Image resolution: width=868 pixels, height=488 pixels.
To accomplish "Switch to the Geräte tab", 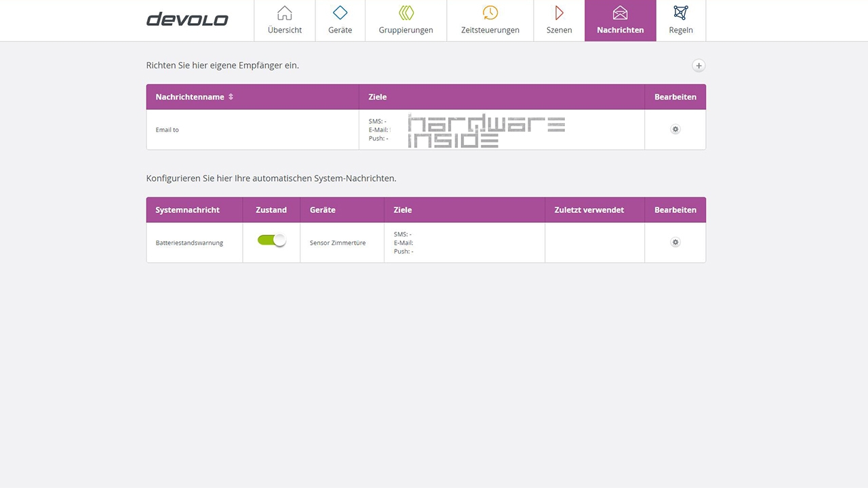I will tap(340, 20).
